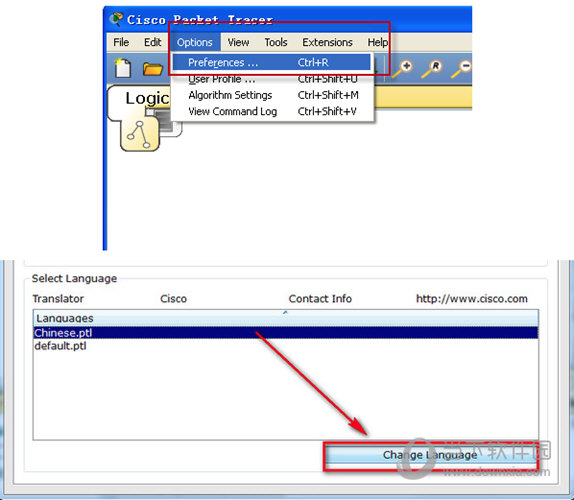Screen dimensions: 574x500
Task: Click the Zoom In magnifier icon
Action: pos(403,69)
